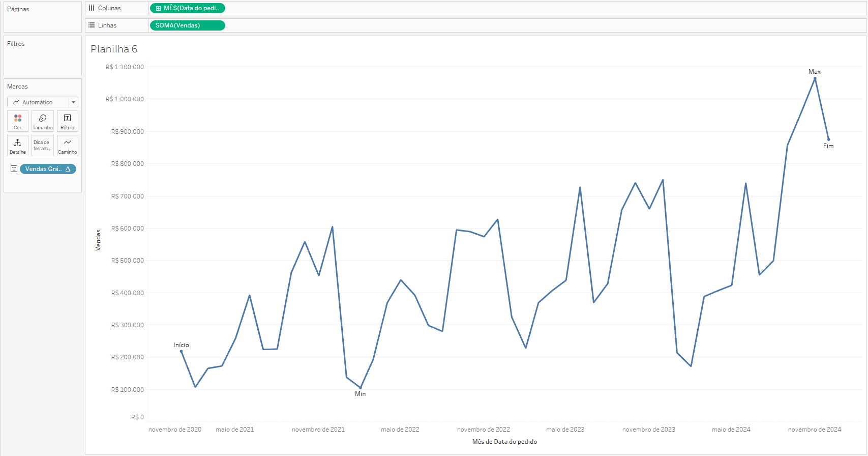Select the SOMA(Vendas) pill on Linhas

pos(187,25)
